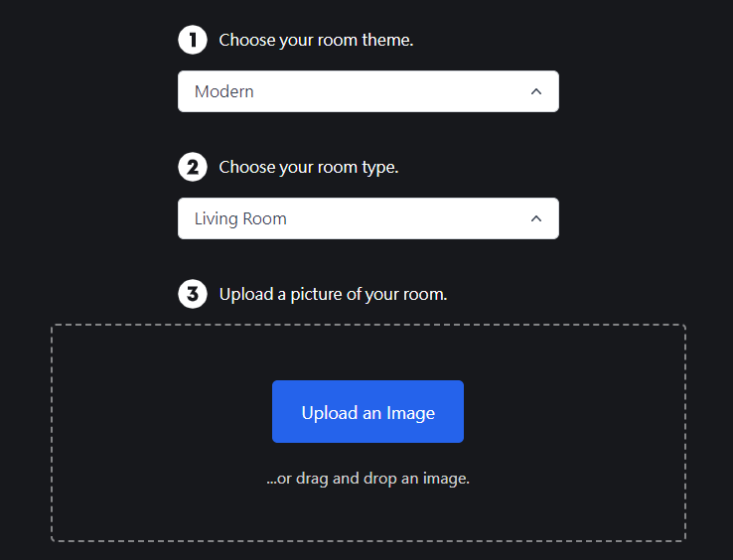Click the "Choose your room type." label
The height and width of the screenshot is (560, 733).
point(309,168)
